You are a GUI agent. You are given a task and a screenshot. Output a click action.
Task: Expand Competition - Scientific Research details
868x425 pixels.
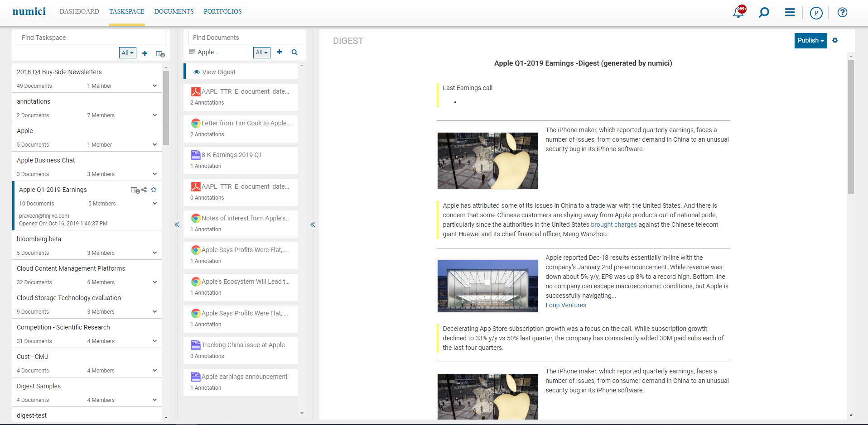coord(154,341)
